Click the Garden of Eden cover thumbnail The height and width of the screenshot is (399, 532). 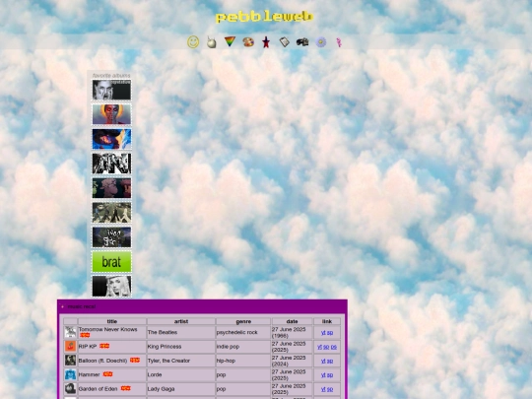pos(70,388)
